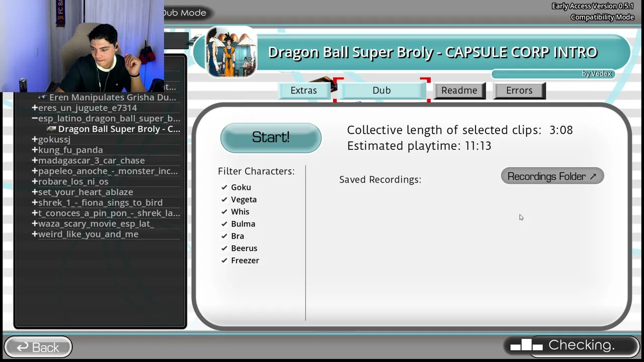The image size is (644, 362).
Task: Collapse the esp_latino_dragon_ball_super folder
Action: tap(35, 118)
